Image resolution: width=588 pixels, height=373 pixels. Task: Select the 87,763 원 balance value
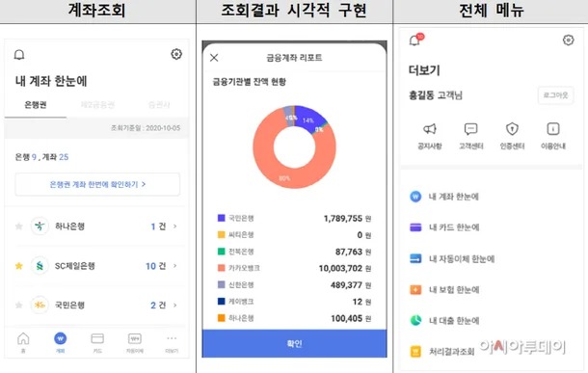pyautogui.click(x=353, y=252)
